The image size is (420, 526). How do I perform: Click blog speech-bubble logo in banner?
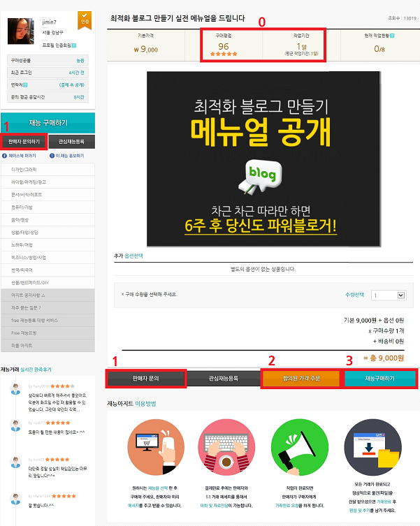(261, 177)
